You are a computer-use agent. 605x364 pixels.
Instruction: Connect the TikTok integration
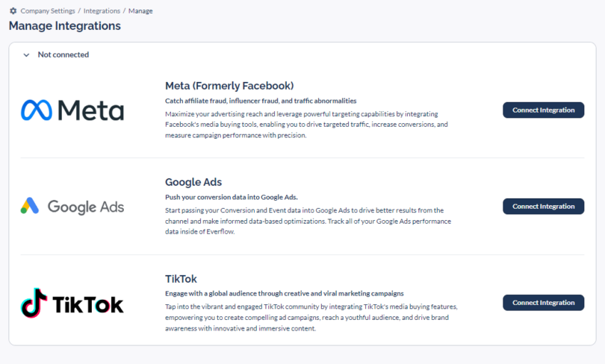(x=543, y=302)
